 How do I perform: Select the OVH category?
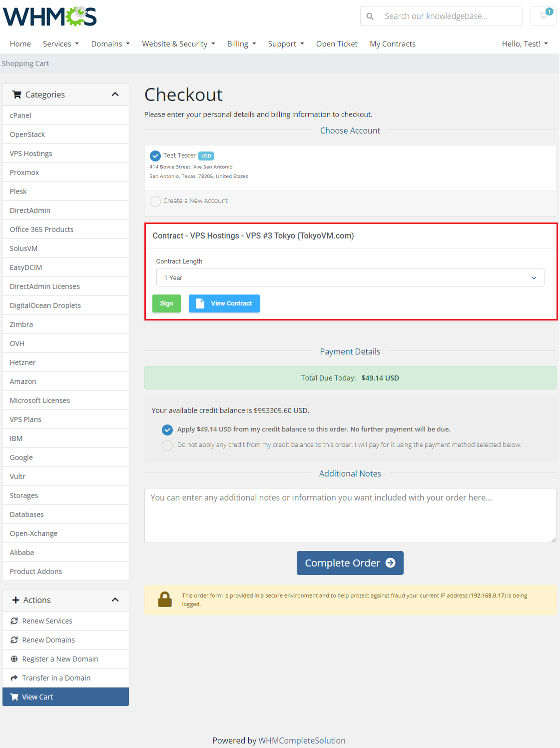65,343
